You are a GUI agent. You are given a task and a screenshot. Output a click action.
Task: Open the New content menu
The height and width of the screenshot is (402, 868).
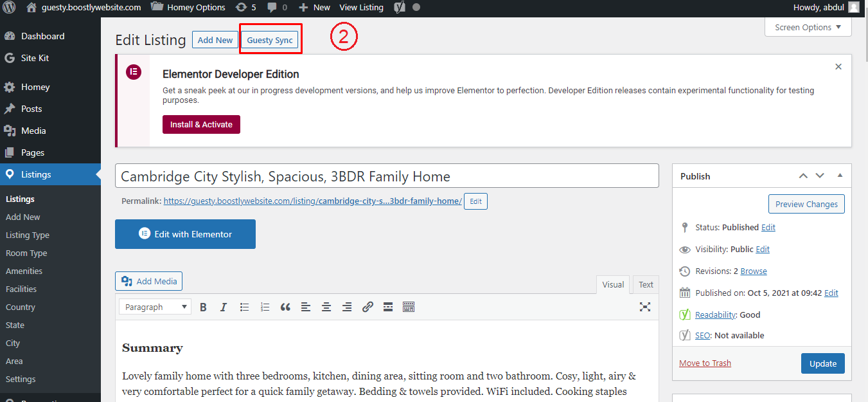(315, 8)
